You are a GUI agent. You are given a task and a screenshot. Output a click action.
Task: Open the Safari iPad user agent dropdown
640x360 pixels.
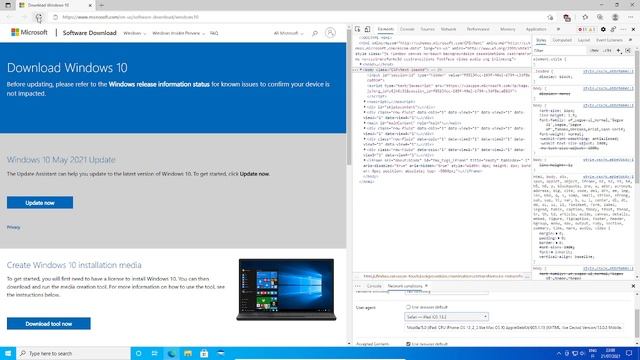[446, 317]
